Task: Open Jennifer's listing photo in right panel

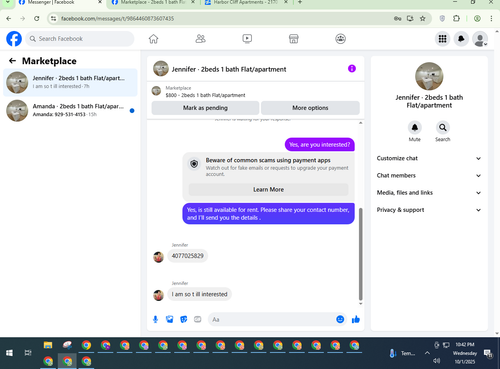Action: click(x=429, y=76)
